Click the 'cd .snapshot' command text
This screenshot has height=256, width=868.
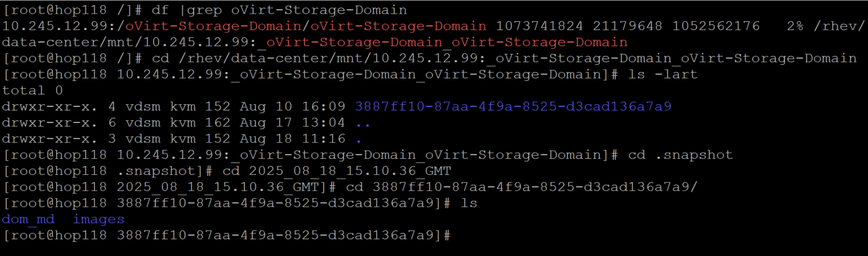point(680,155)
